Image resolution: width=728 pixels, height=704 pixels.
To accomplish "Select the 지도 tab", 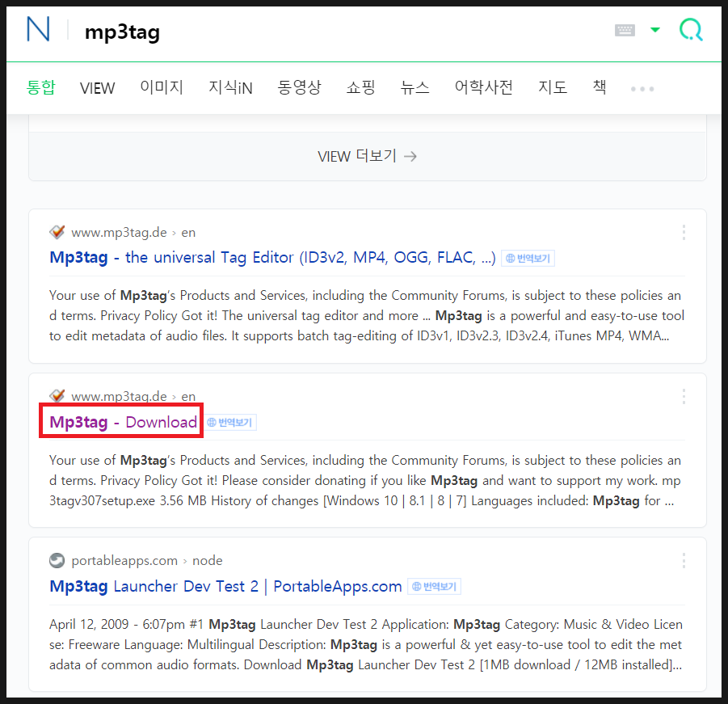I will coord(553,87).
